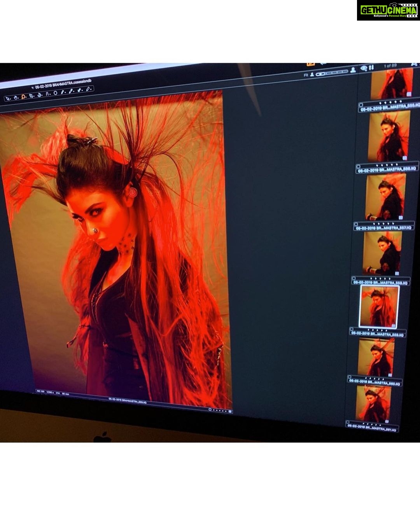Viewport: 420px width, 522px height.
Task: Choose the Select pointer cursor tool
Action: coord(9,99)
